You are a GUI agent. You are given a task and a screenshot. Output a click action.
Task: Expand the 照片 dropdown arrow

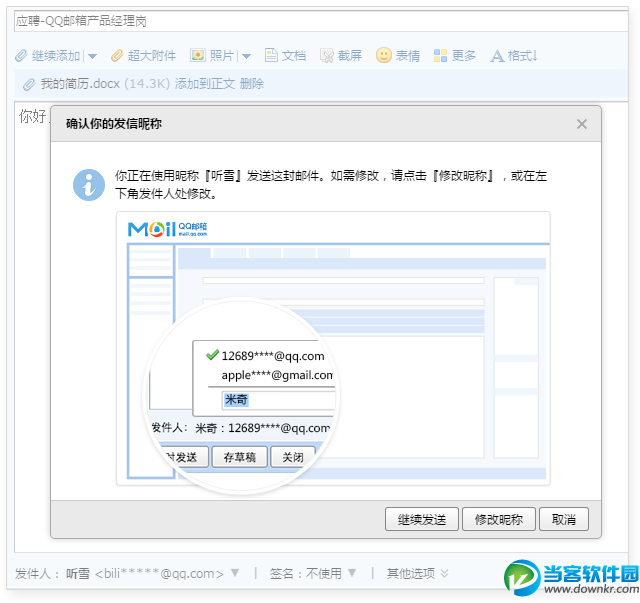(246, 56)
